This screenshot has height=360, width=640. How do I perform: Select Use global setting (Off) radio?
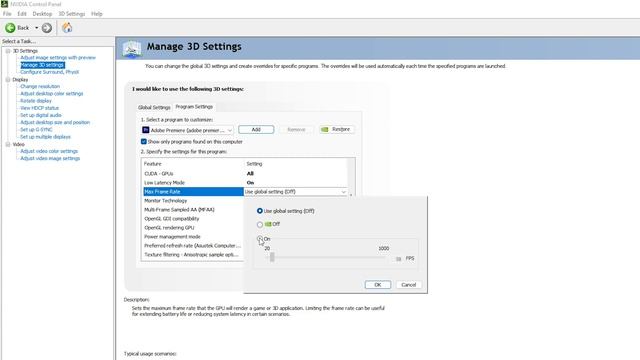click(x=260, y=211)
